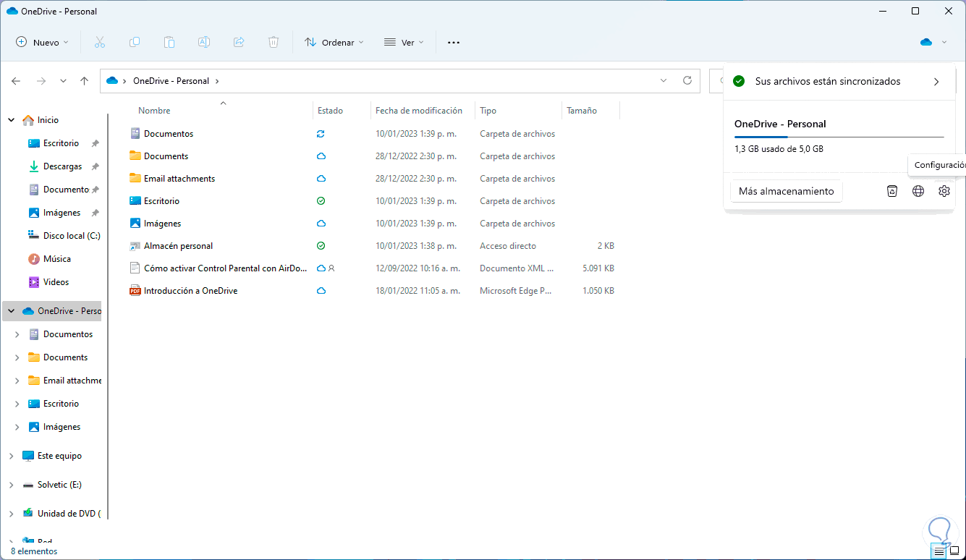Open OneDrive settings gear icon
The width and height of the screenshot is (966, 560).
tap(944, 191)
